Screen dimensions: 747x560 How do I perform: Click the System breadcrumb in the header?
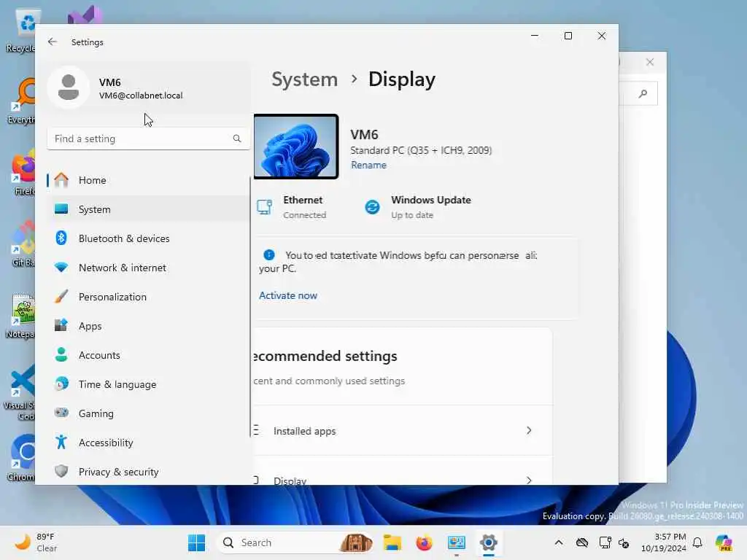click(304, 79)
